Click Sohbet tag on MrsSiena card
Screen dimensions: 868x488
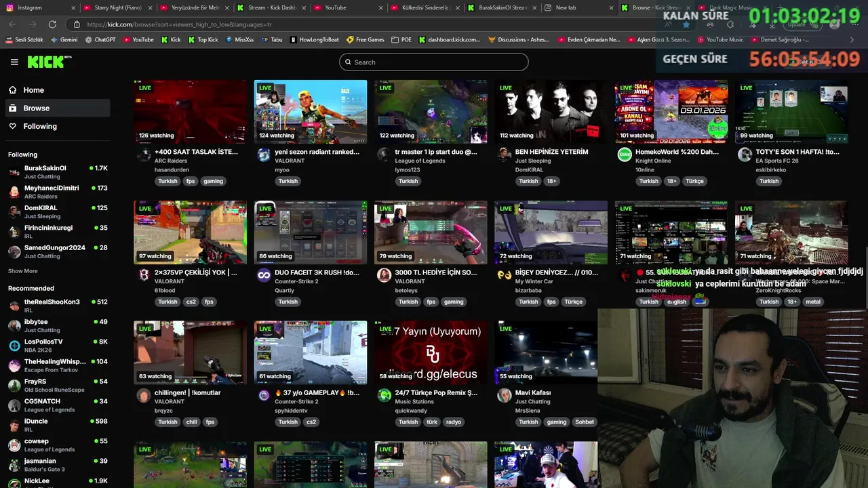coord(585,422)
